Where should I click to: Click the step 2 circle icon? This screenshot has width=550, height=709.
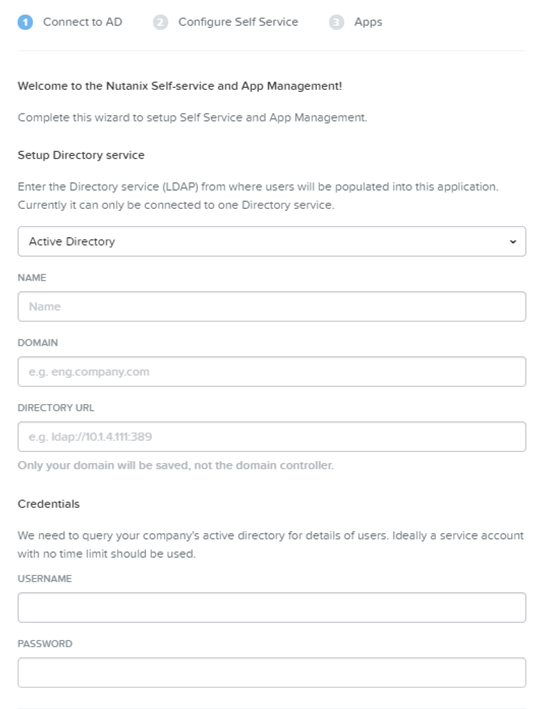click(x=160, y=22)
